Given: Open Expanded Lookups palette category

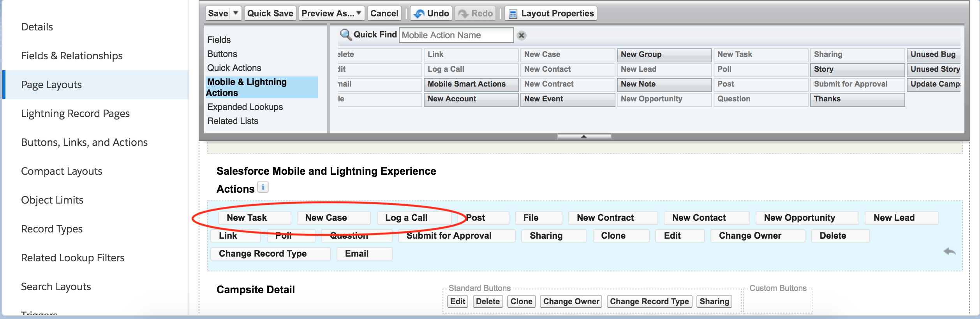Looking at the screenshot, I should point(245,107).
